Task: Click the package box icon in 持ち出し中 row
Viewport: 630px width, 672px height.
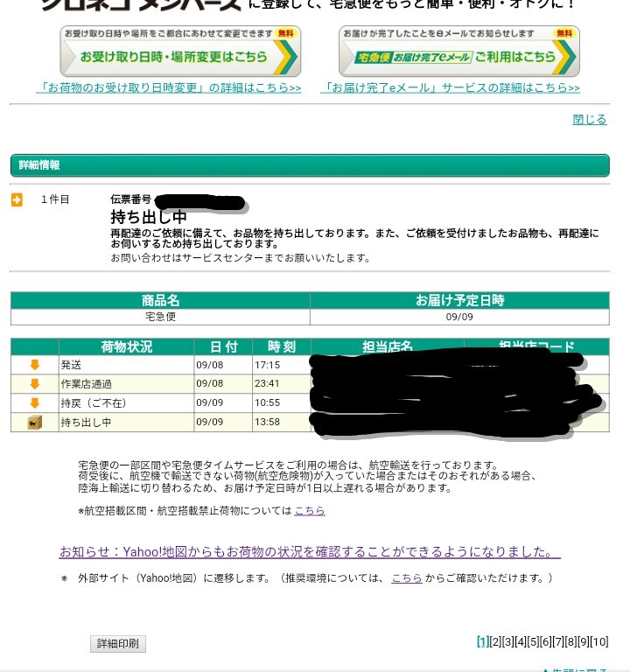Action: click(x=35, y=422)
